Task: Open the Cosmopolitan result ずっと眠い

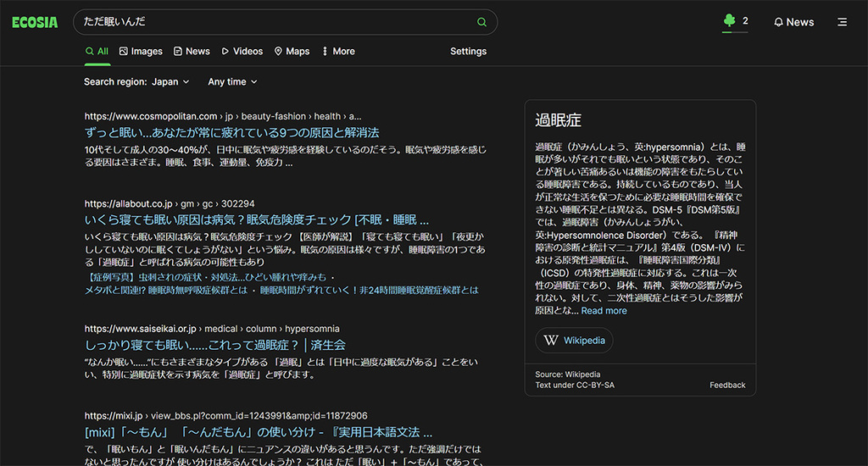Action: pos(231,133)
